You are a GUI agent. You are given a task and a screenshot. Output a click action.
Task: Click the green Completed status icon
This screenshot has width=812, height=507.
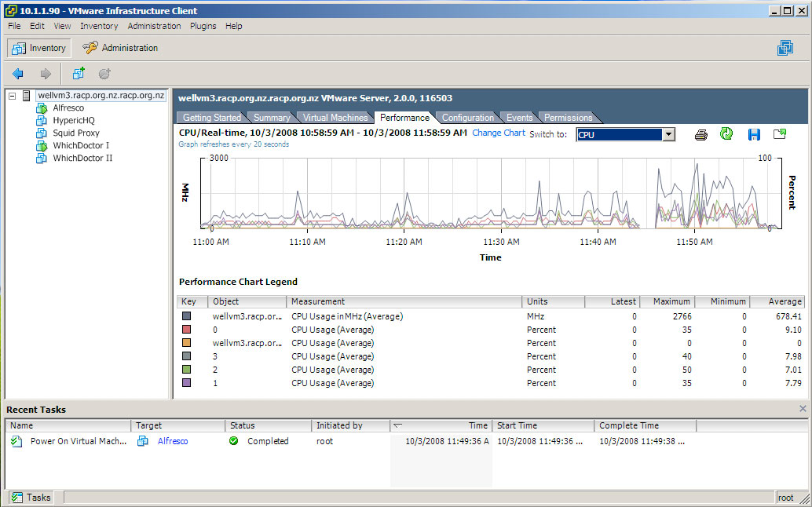click(x=234, y=441)
